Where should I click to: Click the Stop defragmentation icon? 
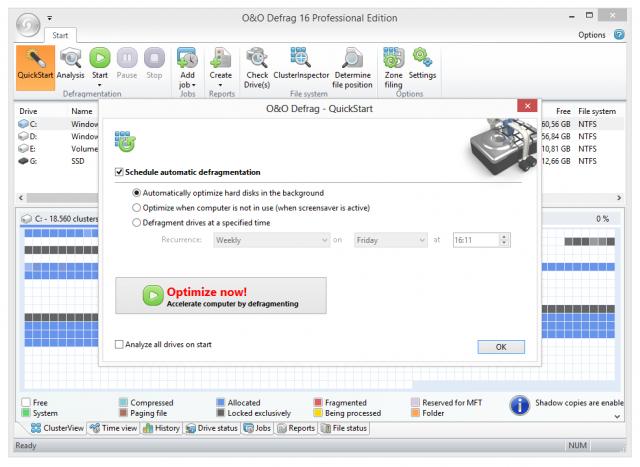coord(154,58)
